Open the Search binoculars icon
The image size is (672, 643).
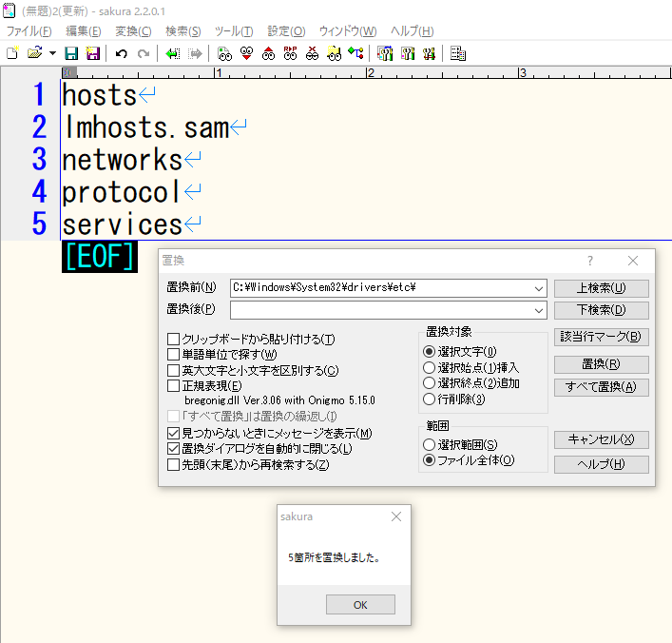click(224, 53)
